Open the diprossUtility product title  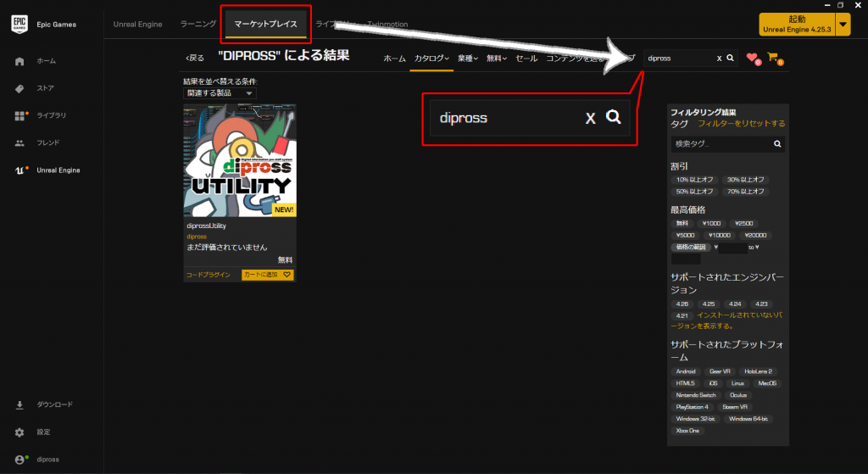[x=207, y=226]
